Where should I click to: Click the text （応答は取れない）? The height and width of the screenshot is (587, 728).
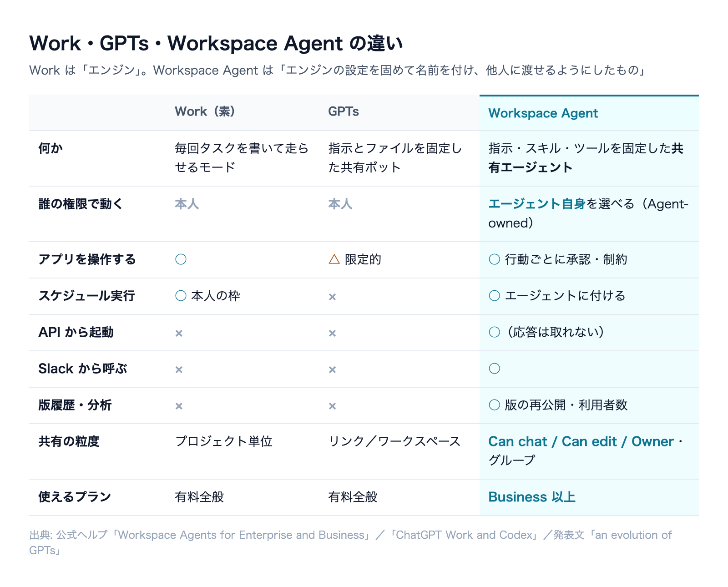(556, 332)
